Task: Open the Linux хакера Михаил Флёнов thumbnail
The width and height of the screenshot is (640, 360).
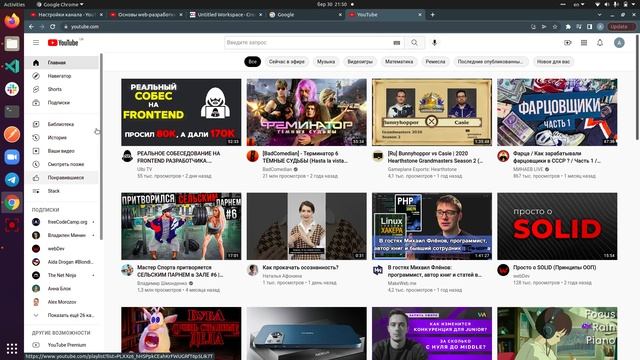Action: tap(432, 226)
